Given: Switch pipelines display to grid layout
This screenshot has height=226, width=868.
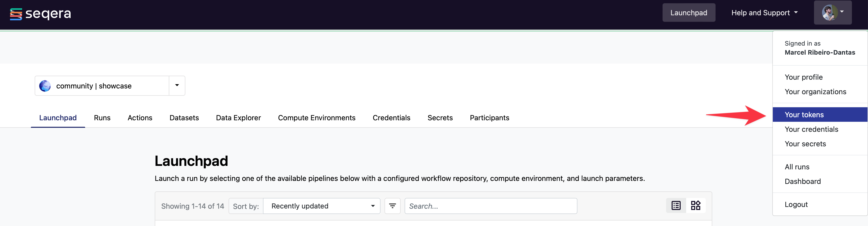Looking at the screenshot, I should click(695, 205).
